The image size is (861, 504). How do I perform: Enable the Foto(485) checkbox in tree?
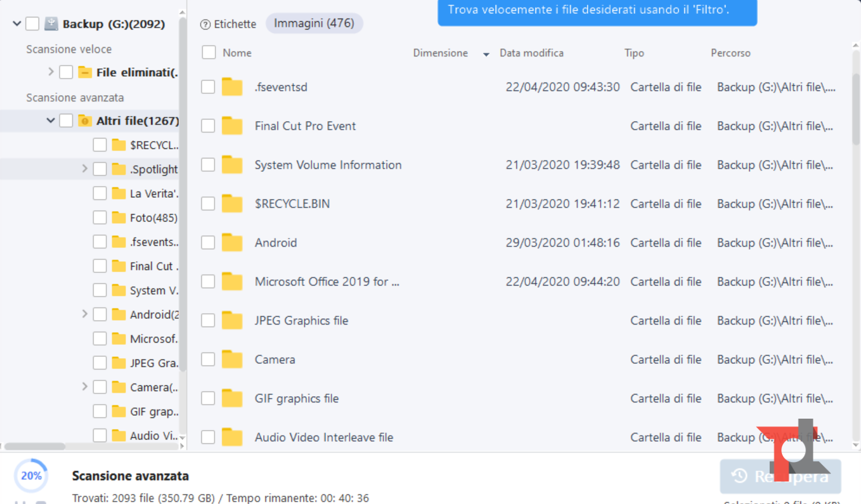(x=100, y=217)
